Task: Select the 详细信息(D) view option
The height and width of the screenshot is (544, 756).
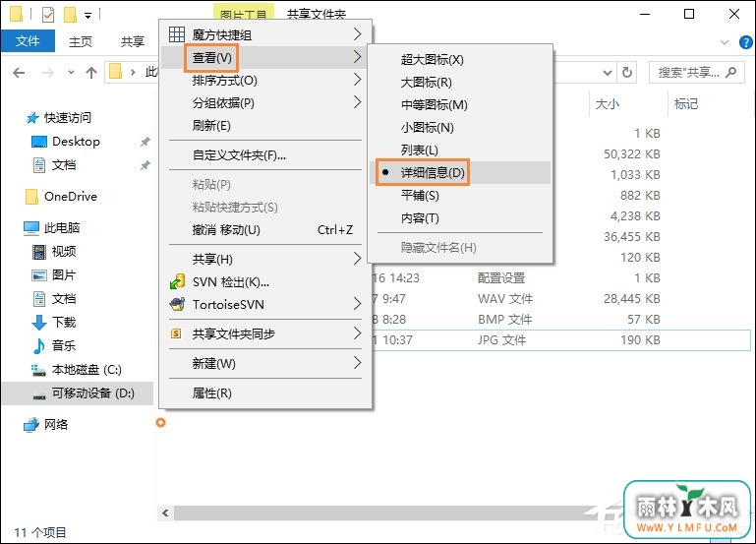Action: pos(460,173)
